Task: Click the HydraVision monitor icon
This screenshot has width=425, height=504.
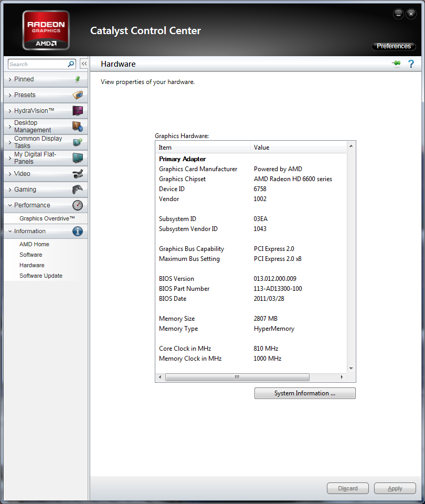Action: (78, 111)
